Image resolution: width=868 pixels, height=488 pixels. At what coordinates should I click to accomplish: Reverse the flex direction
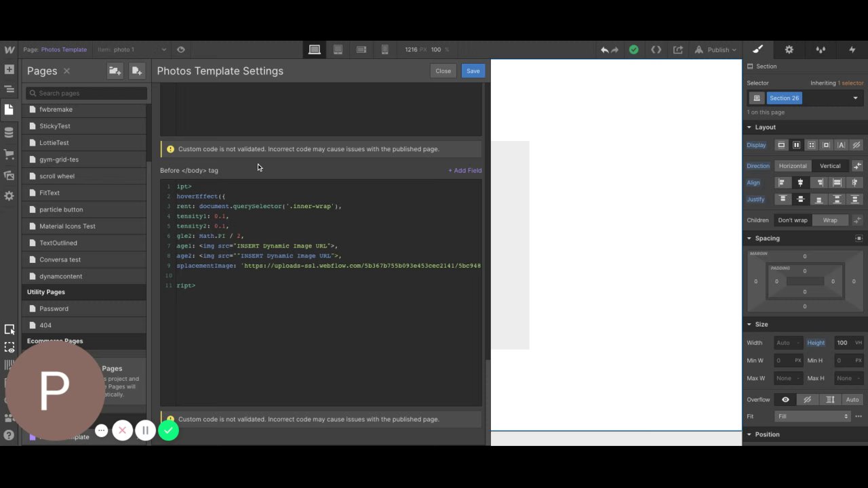[857, 166]
